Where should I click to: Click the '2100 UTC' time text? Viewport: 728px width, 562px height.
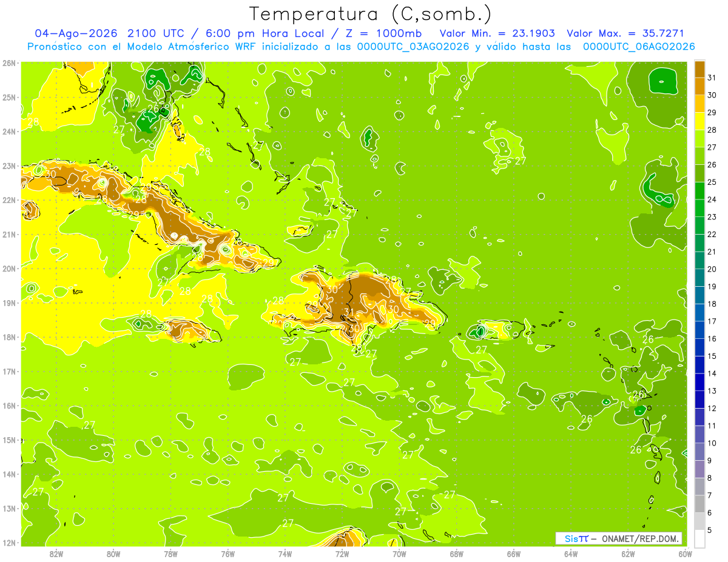pos(156,33)
